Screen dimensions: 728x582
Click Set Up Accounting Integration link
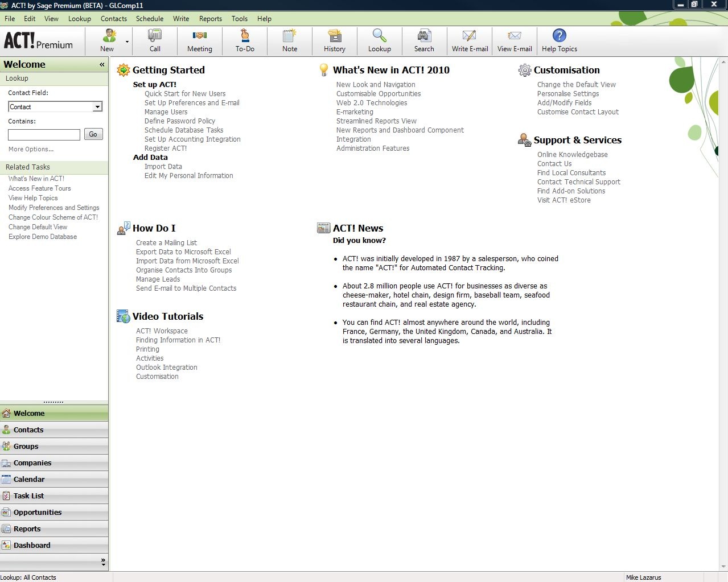click(192, 139)
